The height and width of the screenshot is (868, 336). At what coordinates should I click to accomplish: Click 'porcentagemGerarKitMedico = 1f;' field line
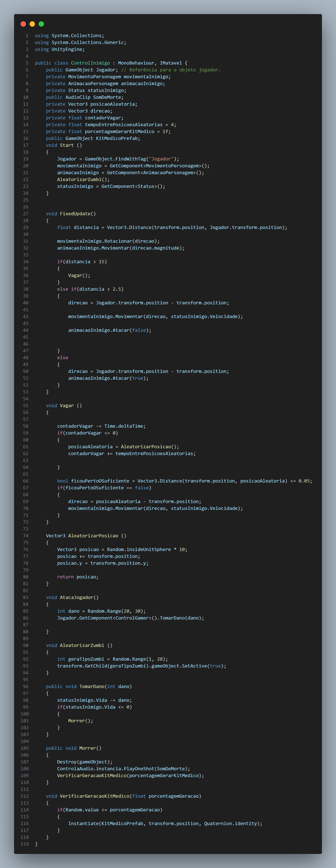(108, 131)
